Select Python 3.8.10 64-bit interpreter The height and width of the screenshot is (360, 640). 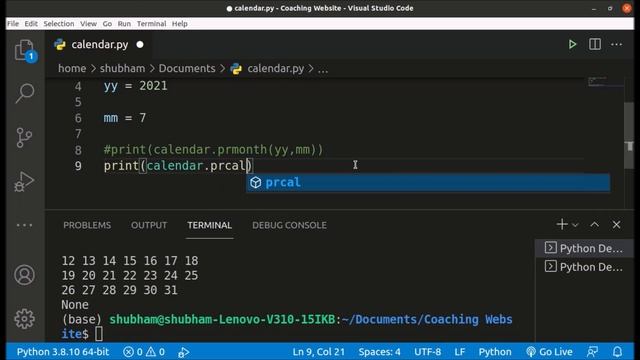63,352
